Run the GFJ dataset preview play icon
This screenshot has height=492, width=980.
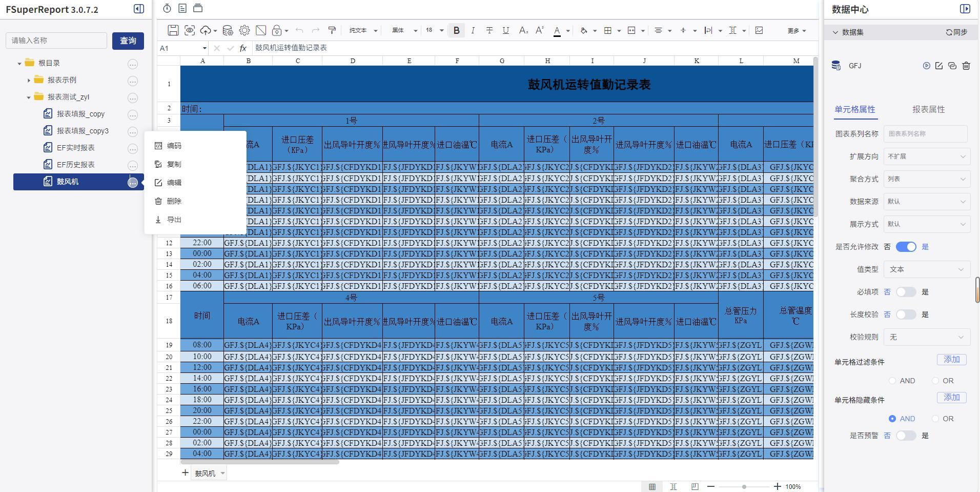point(926,66)
